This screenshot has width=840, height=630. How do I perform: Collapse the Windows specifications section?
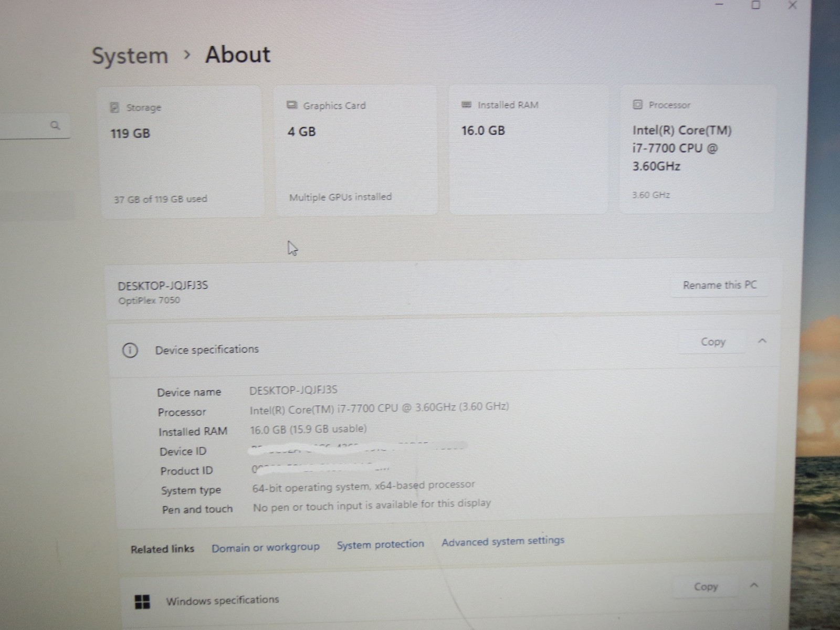(754, 585)
